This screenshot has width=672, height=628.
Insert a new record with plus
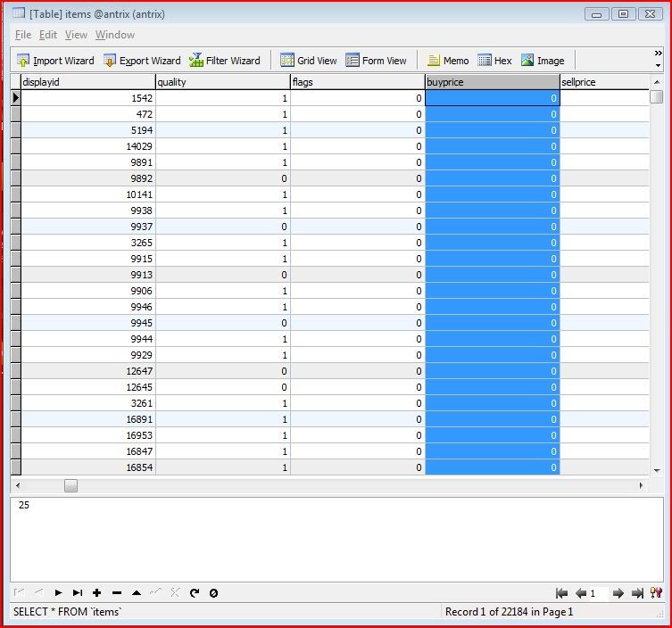(97, 592)
